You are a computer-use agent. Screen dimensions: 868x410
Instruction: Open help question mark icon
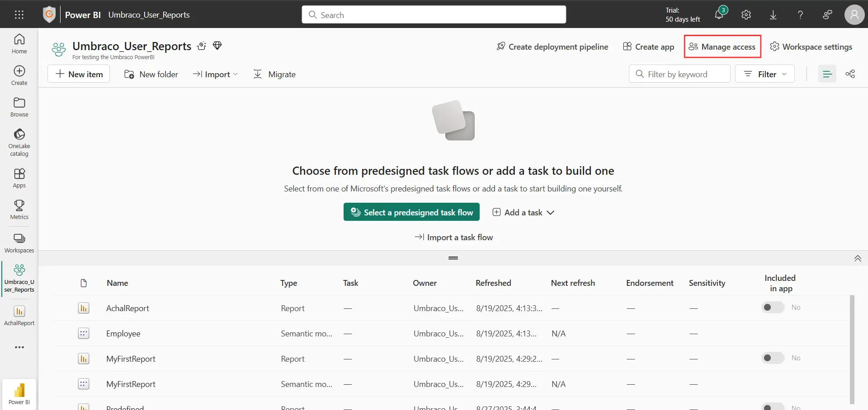pos(800,14)
